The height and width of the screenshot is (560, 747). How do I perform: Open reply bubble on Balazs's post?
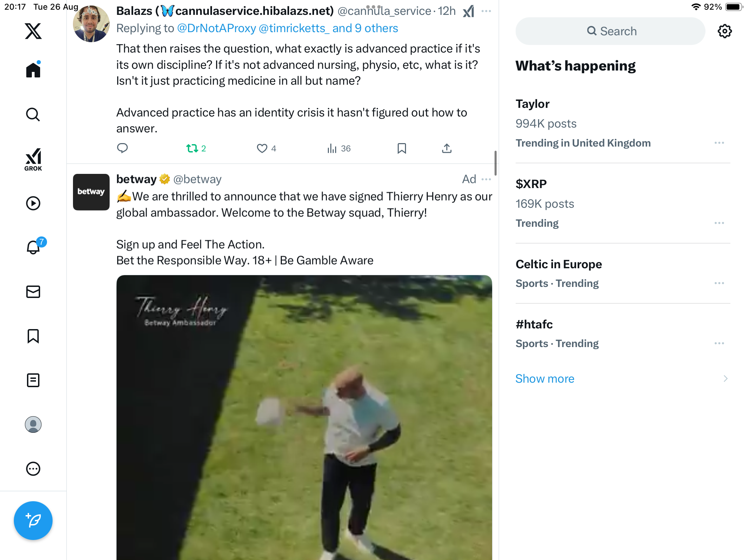point(122,148)
